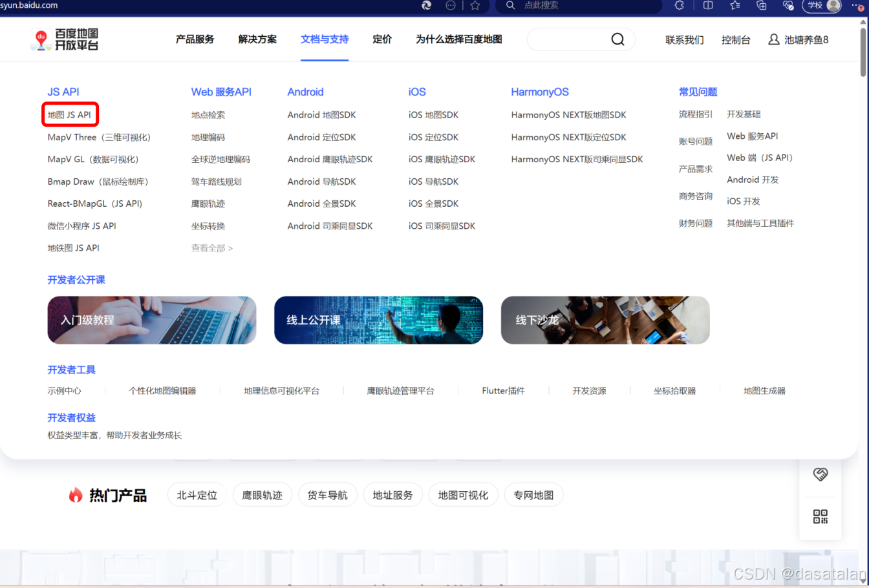This screenshot has width=869, height=588.
Task: Open the 驾车路线规划 link
Action: tap(217, 182)
